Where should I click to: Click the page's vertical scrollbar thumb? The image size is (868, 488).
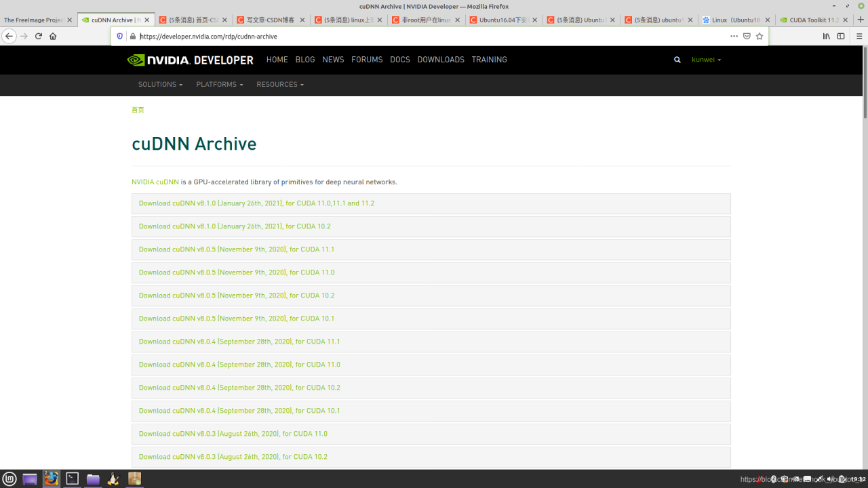(x=865, y=83)
